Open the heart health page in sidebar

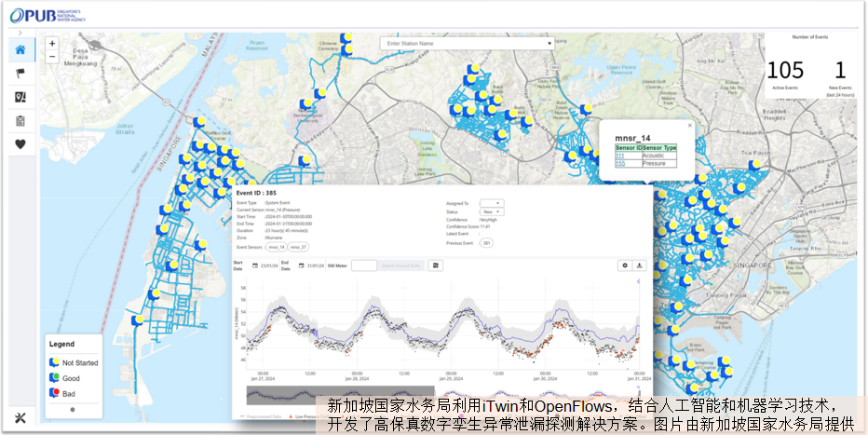(x=20, y=144)
